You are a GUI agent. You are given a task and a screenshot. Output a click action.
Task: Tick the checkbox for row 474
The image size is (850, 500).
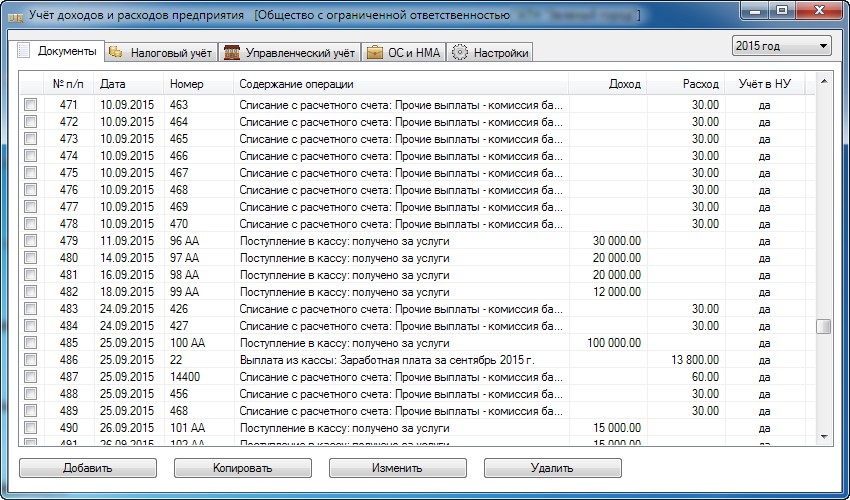pos(30,156)
